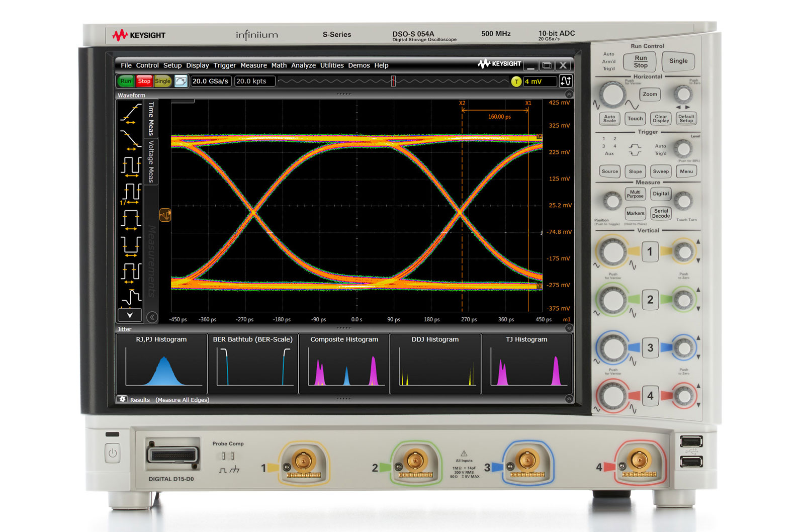Image resolution: width=798 pixels, height=532 pixels.
Task: Click the memory bar position marker
Action: 393,81
